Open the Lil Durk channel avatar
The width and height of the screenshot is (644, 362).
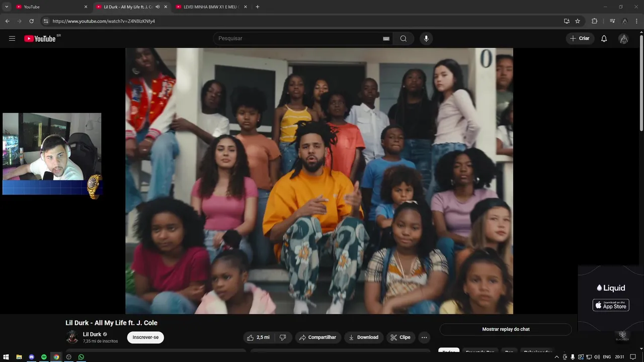tap(72, 337)
